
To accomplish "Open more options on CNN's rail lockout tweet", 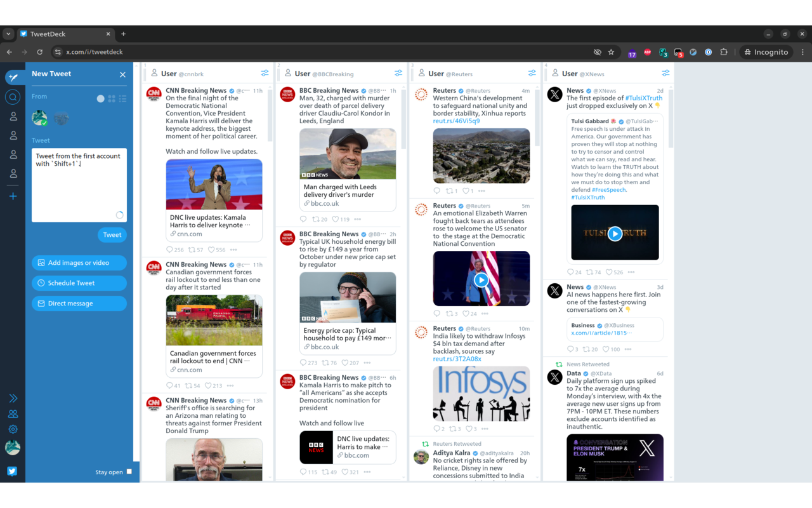I will pos(230,385).
